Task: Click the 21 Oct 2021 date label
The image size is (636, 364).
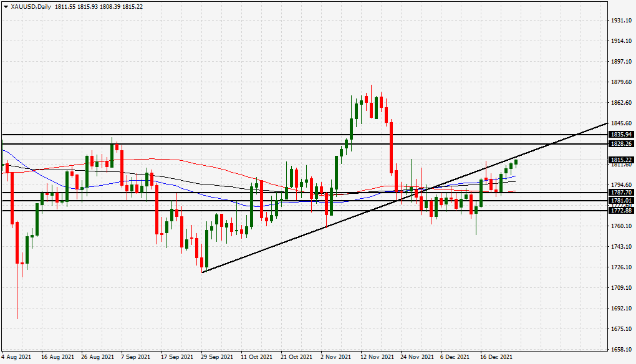Action: click(x=297, y=357)
